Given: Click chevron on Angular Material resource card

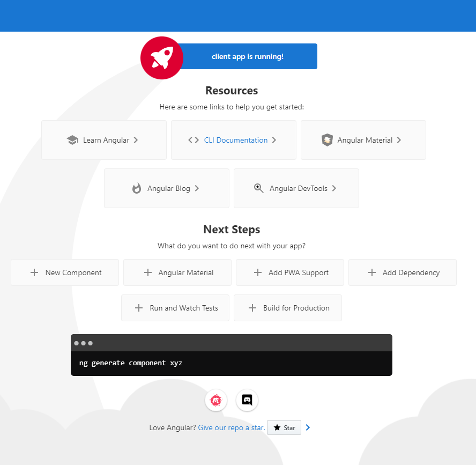Looking at the screenshot, I should point(399,140).
